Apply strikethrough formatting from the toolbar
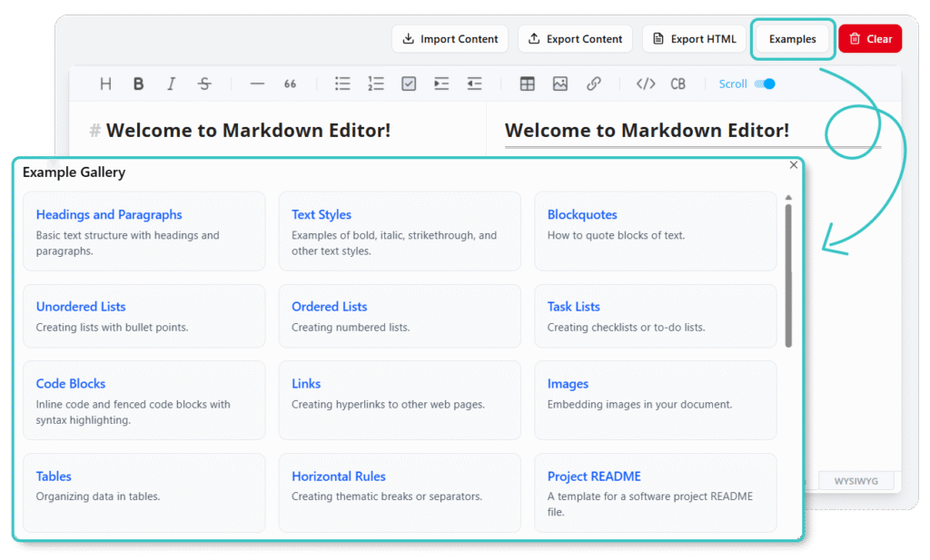The image size is (930, 560). coord(204,84)
